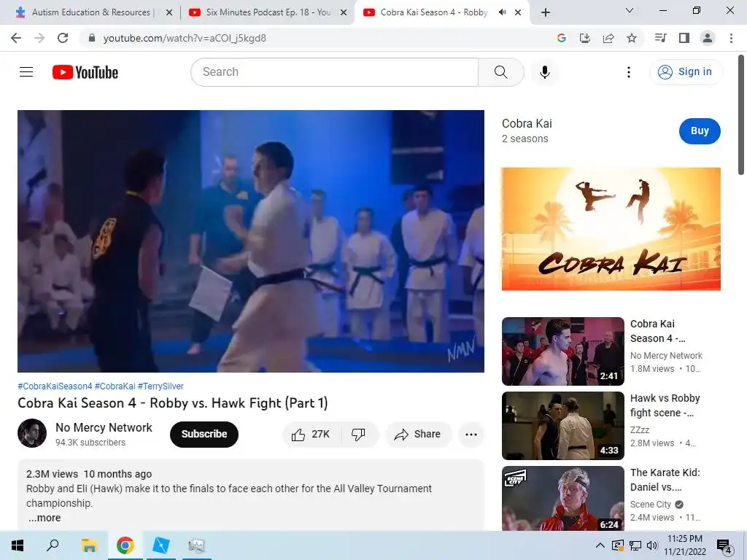Click 'Cobra Kai' show title in sidebar
This screenshot has width=747, height=560.
point(527,123)
